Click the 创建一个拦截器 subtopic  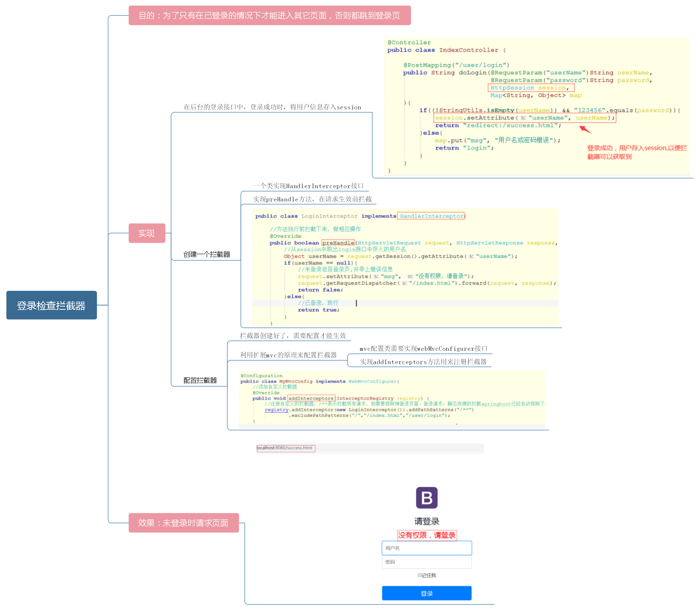pos(207,254)
